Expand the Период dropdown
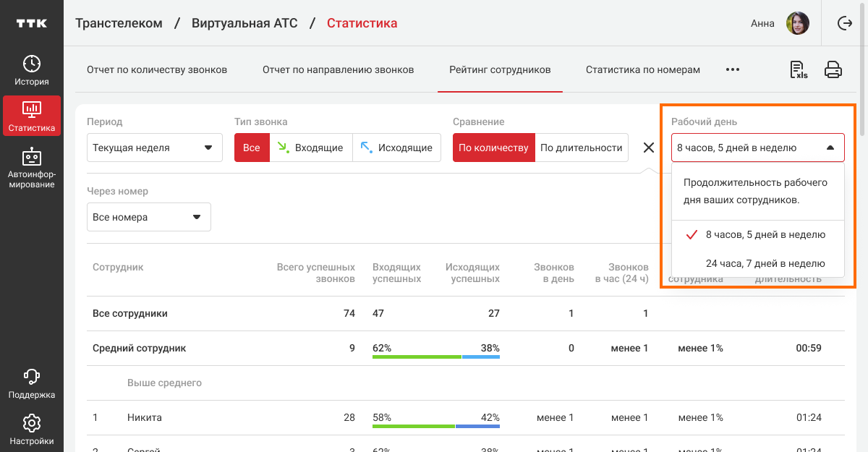868x452 pixels. pos(153,148)
